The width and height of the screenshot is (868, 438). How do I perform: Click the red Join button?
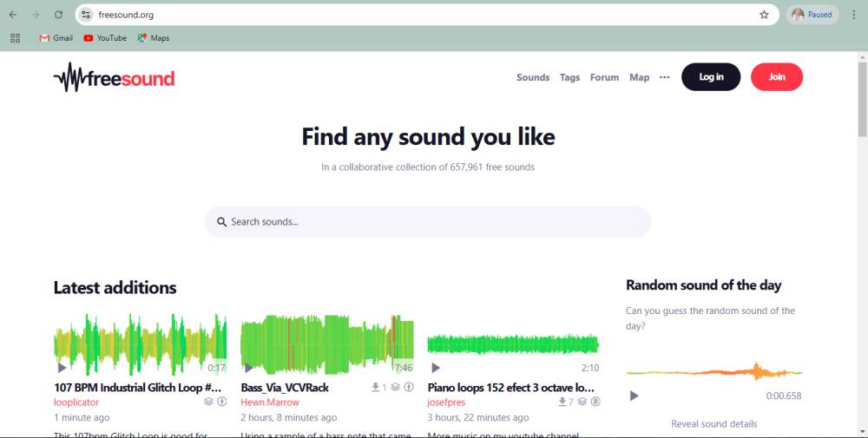coord(777,77)
